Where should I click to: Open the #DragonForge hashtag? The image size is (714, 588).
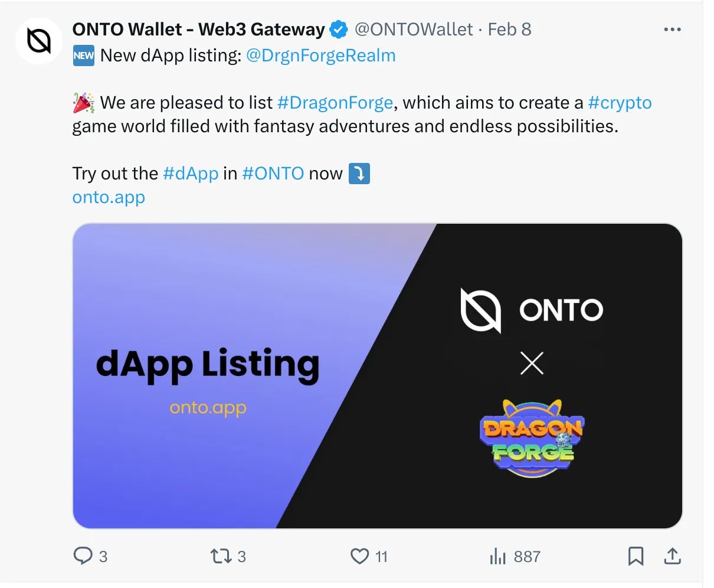point(335,103)
